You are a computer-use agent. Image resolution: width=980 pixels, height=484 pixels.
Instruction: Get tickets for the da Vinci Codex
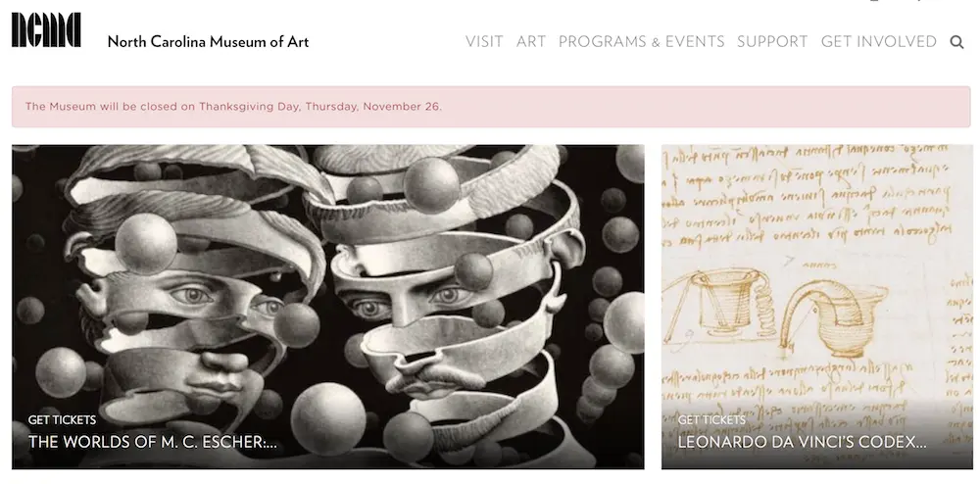pos(711,420)
